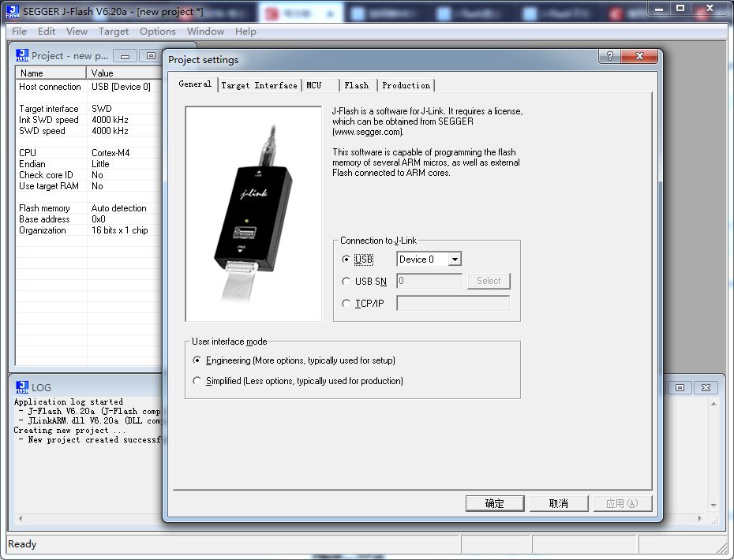
Task: Select the Cortex-M4 CPU row in Project panel
Action: [x=79, y=153]
